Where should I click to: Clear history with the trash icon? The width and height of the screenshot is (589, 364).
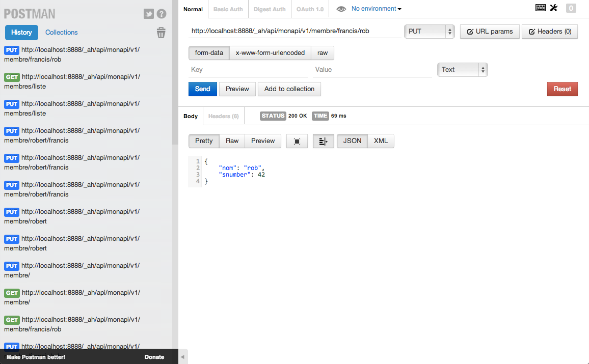pyautogui.click(x=162, y=32)
